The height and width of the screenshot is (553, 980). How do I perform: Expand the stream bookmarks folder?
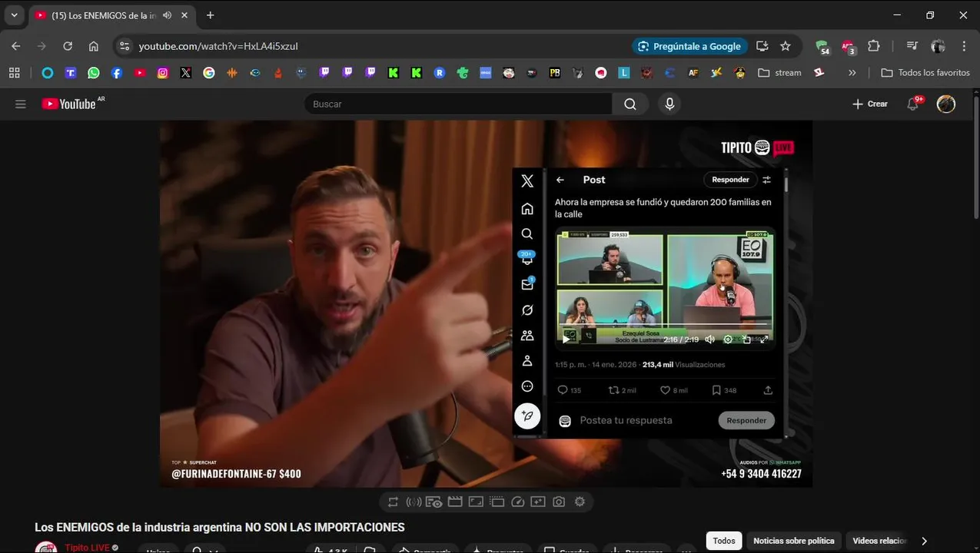point(779,73)
